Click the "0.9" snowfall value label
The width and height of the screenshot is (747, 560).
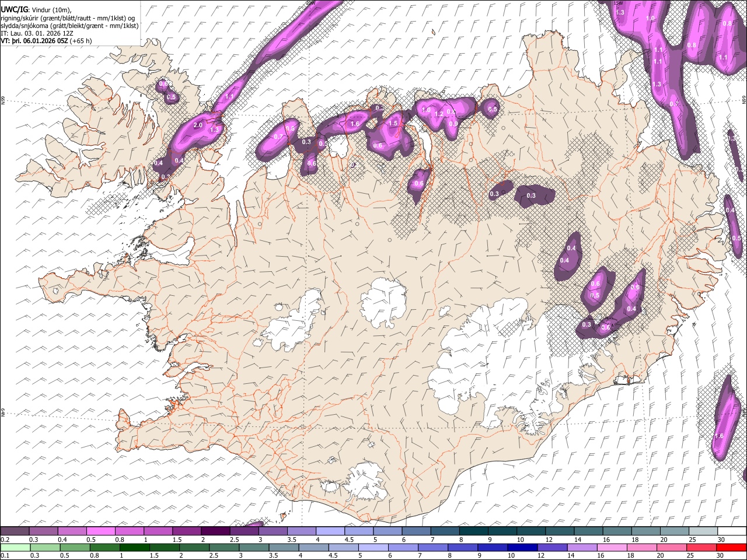click(x=453, y=124)
